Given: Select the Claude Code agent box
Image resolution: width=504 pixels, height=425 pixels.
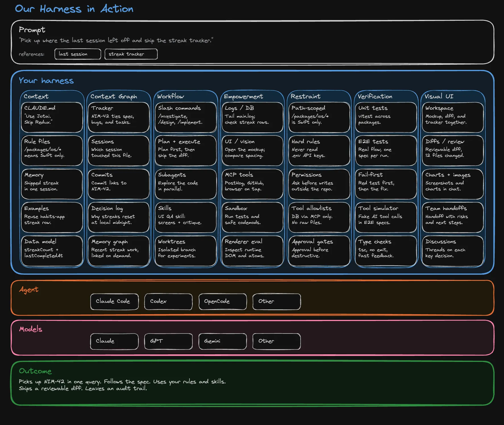Looking at the screenshot, I should [114, 301].
